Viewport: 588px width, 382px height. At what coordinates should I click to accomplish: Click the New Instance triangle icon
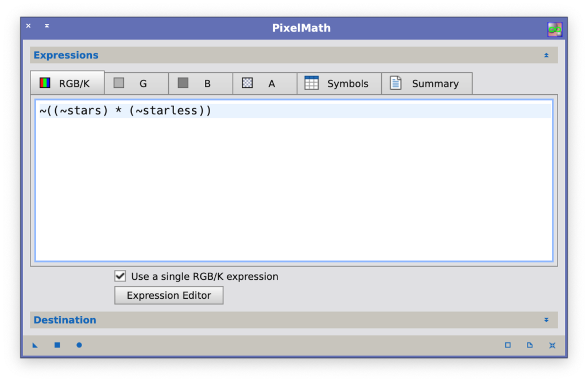[35, 345]
